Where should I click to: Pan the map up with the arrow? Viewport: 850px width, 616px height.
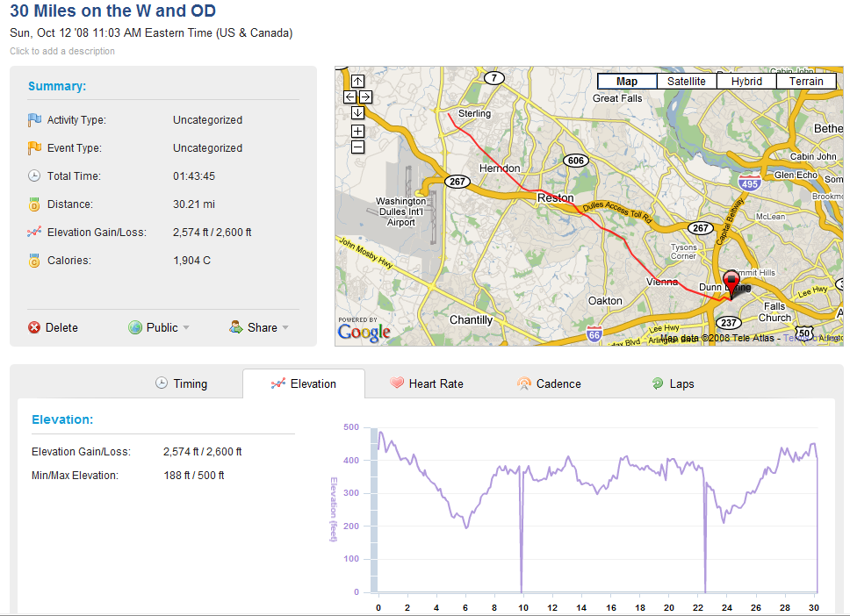[x=357, y=82]
